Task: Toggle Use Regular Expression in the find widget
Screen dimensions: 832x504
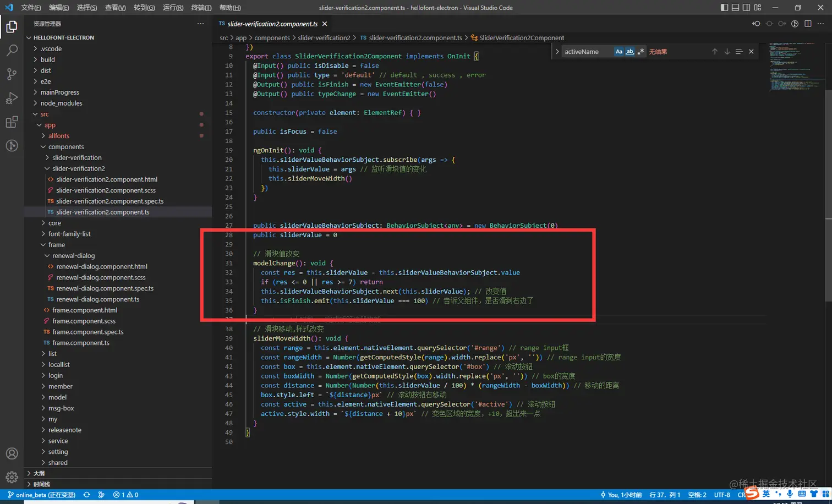Action: pyautogui.click(x=641, y=52)
